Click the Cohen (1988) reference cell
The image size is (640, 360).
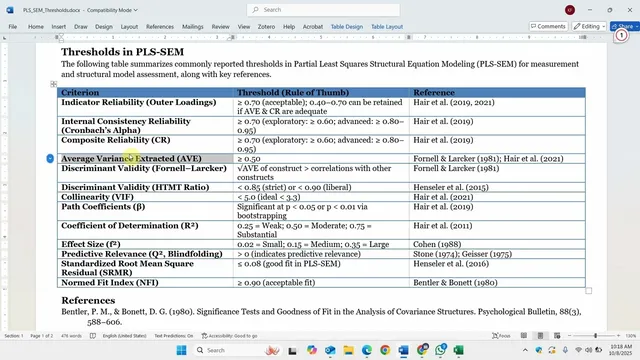(x=497, y=244)
